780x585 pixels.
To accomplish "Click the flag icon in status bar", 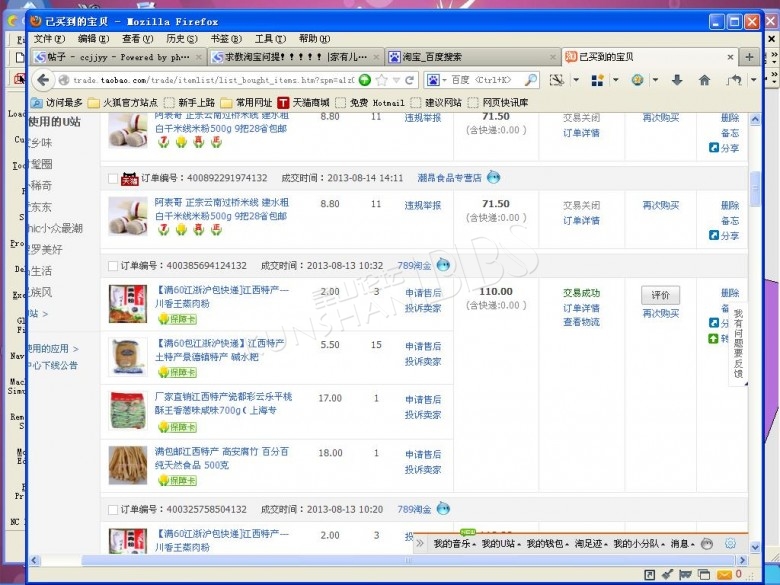I will 685,575.
